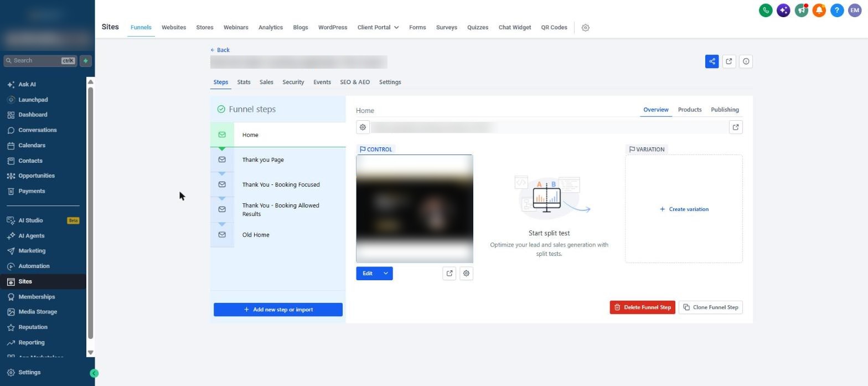This screenshot has width=868, height=386.
Task: Click the sidebar scrollbar down arrow
Action: (91, 353)
